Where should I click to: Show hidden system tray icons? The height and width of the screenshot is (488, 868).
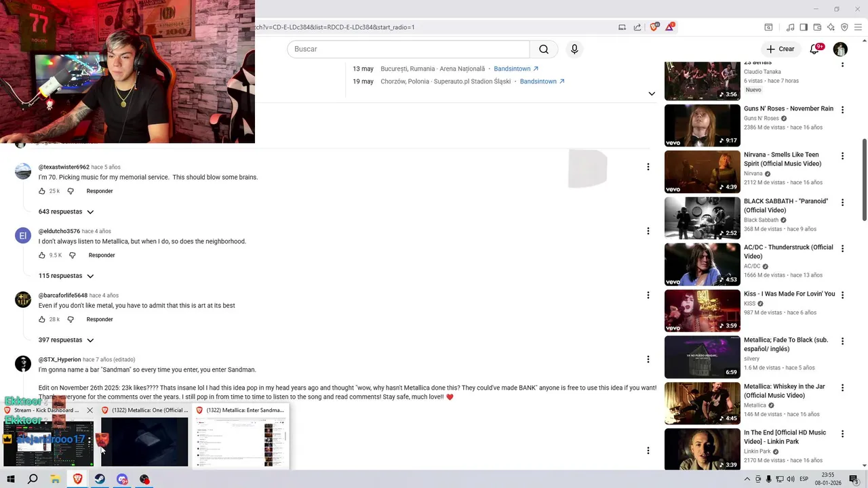coord(747,479)
